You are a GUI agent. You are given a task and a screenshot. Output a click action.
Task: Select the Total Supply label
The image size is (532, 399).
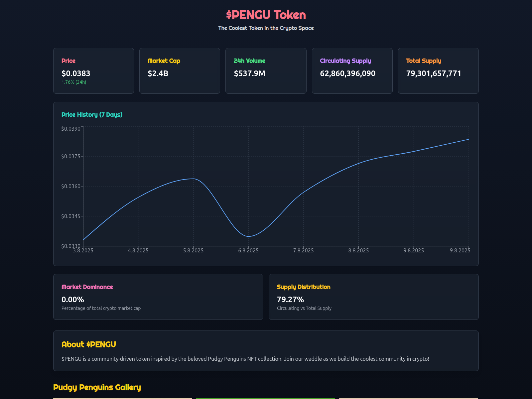click(x=424, y=61)
